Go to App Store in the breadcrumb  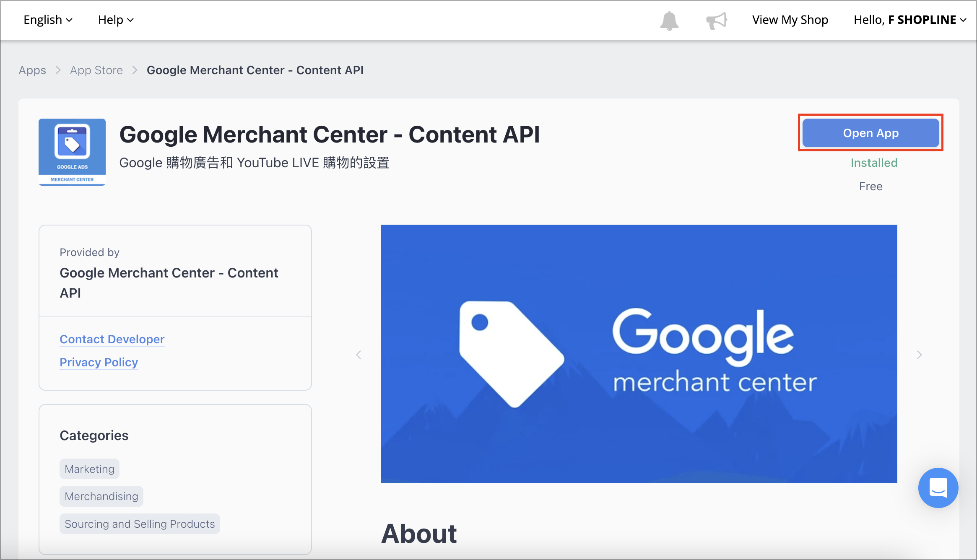[96, 70]
